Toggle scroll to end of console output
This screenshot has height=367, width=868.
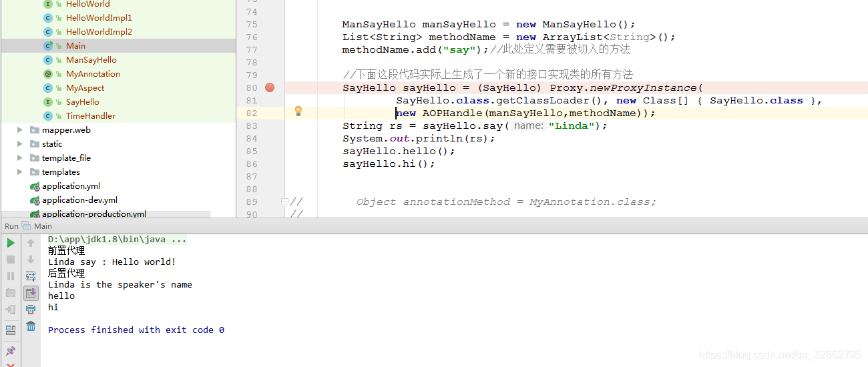[x=31, y=293]
